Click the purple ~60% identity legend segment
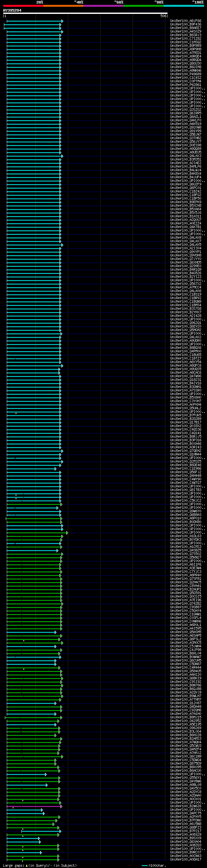Image resolution: width=207 pixels, height=868 pixels. [103, 6]
